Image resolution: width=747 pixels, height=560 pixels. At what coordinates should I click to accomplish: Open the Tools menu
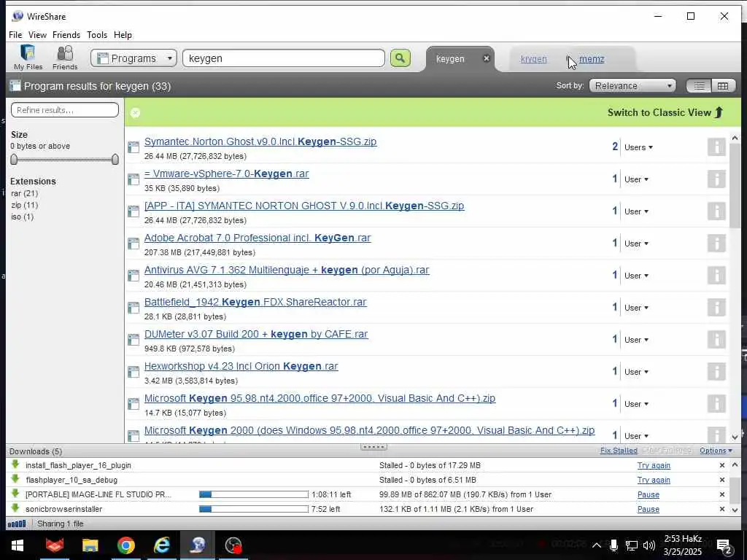click(97, 35)
